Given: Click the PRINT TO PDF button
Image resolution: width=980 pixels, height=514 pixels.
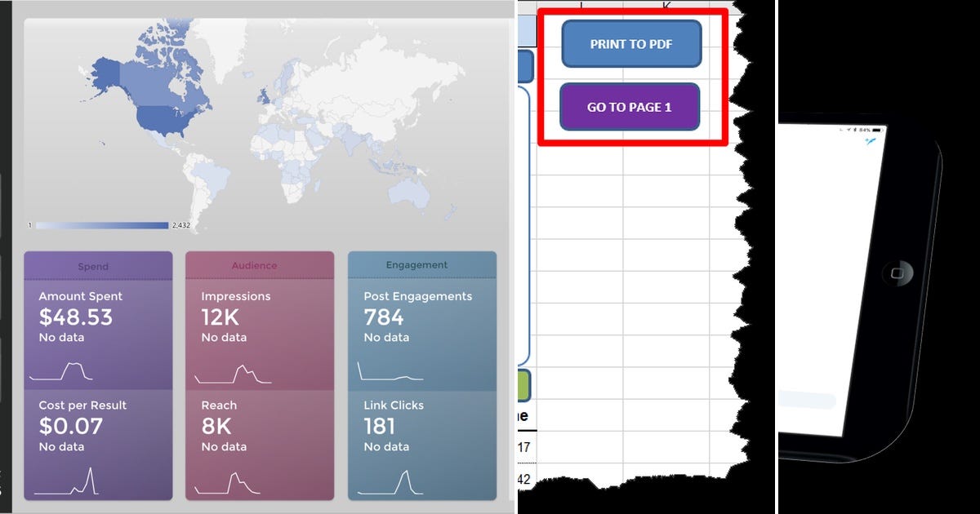Looking at the screenshot, I should pos(630,44).
